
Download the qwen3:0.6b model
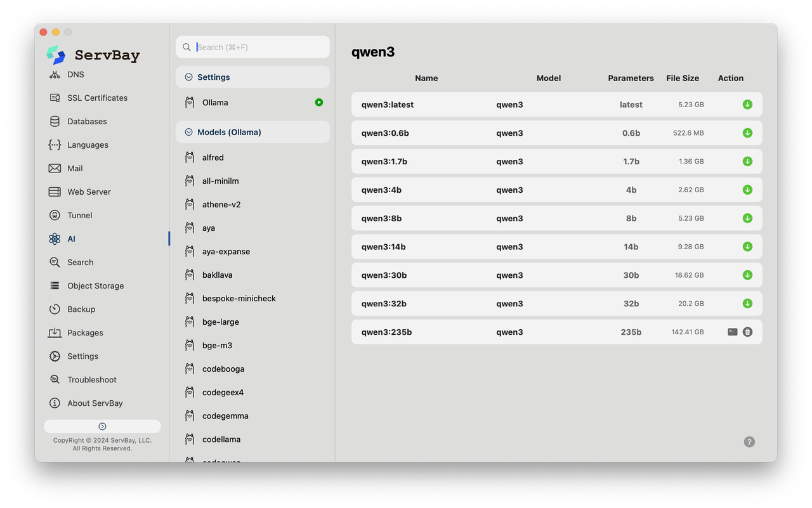(x=747, y=133)
